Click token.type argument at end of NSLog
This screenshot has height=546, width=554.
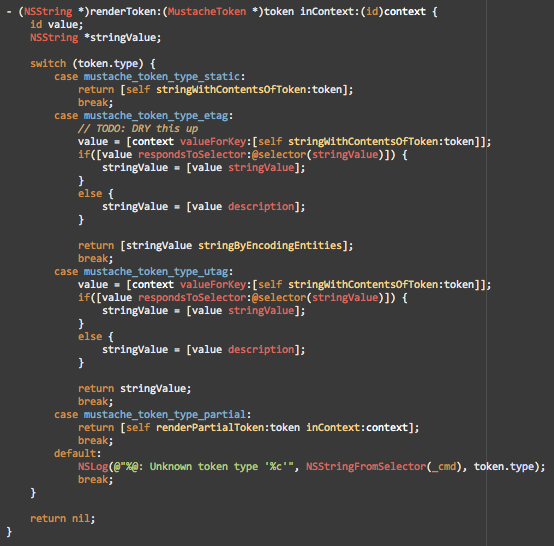(x=504, y=466)
